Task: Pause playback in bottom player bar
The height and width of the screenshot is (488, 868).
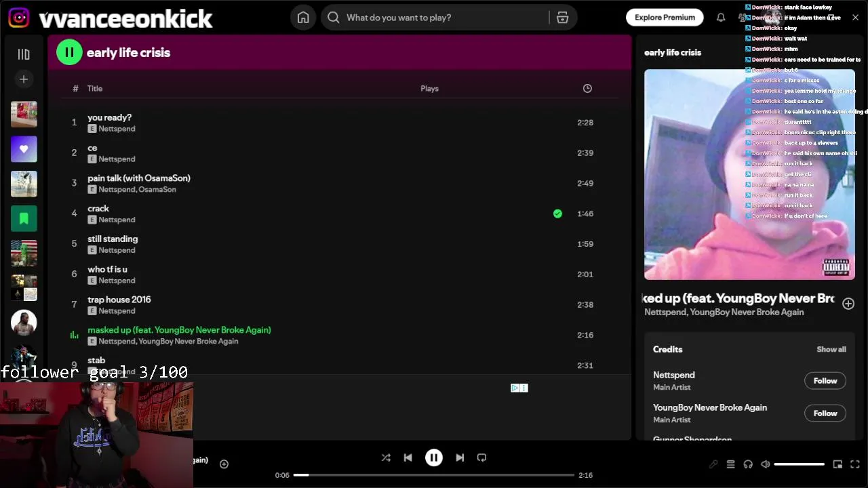Action: click(x=434, y=457)
